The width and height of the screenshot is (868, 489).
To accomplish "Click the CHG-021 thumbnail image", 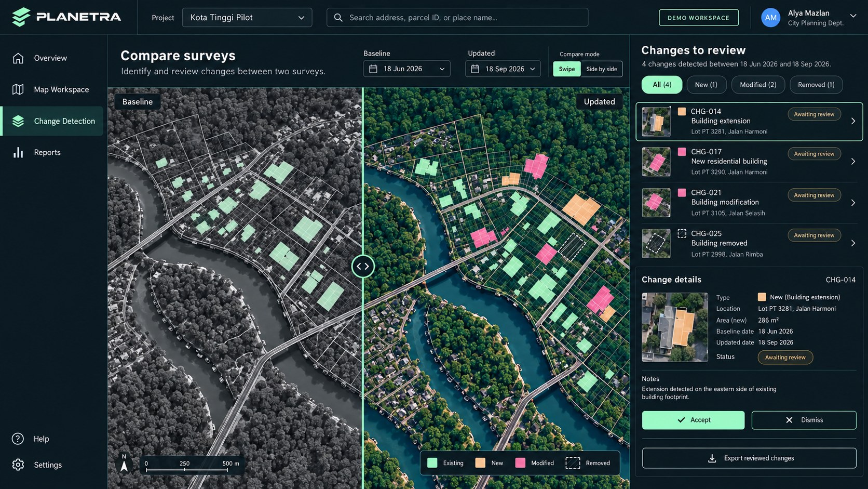I will click(x=656, y=203).
